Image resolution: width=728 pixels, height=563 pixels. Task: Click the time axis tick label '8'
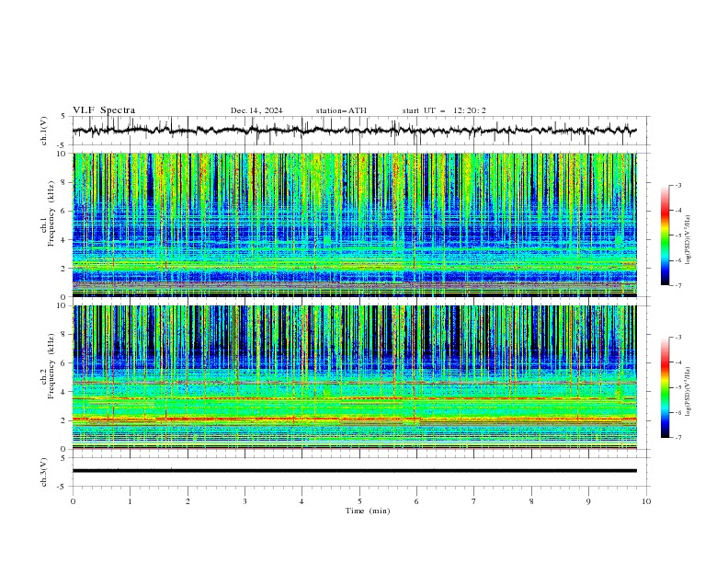pos(531,501)
